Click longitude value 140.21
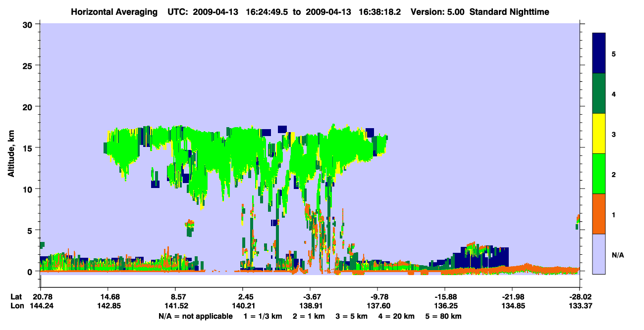Screen dimensions: 644x330 (243, 306)
